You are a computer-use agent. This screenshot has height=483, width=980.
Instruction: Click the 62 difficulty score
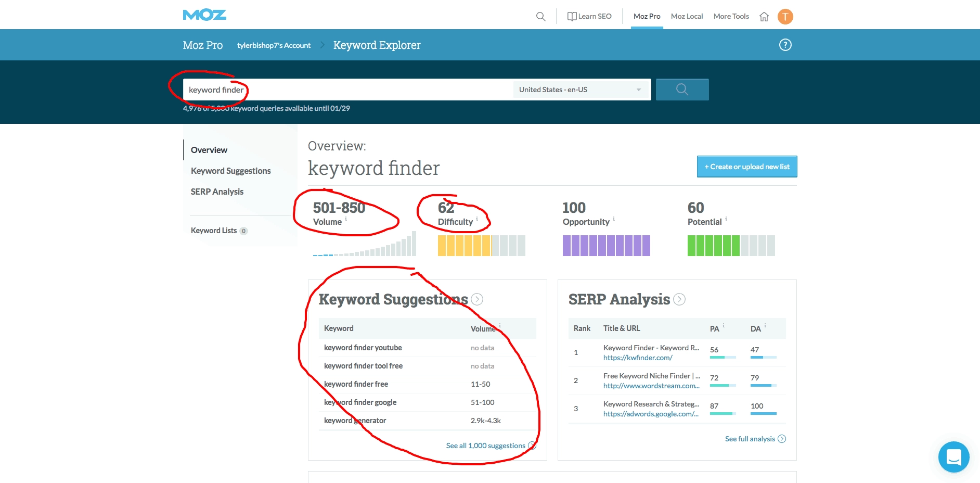coord(446,208)
